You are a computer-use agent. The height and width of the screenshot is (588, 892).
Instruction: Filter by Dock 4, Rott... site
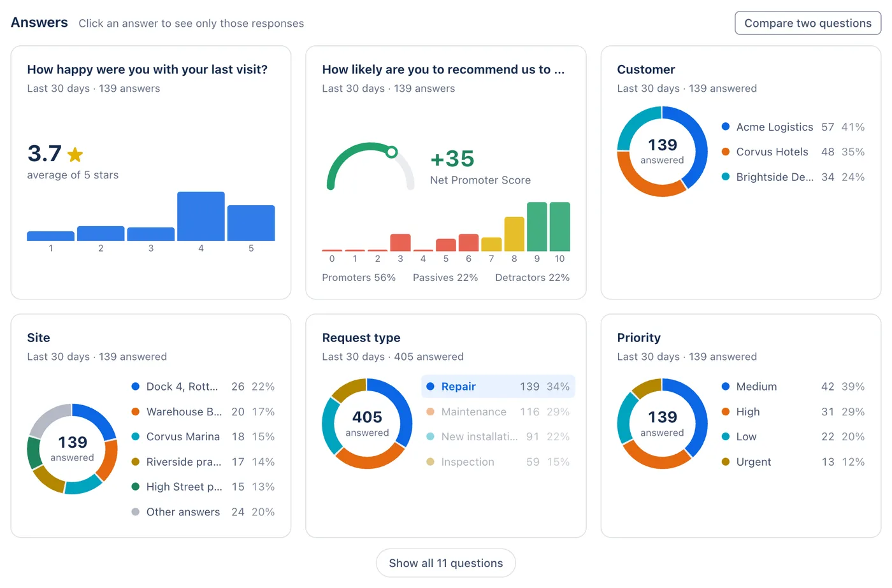click(x=203, y=387)
